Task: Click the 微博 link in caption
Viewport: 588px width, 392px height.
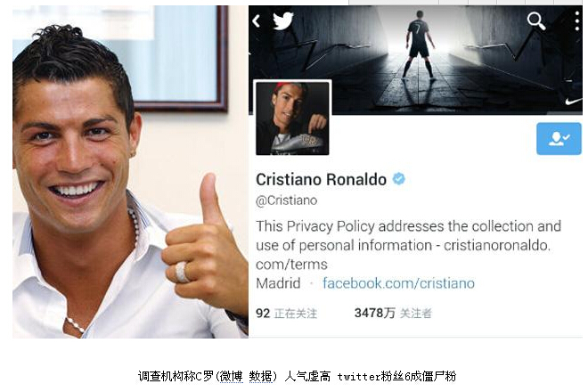Action: pos(231,376)
